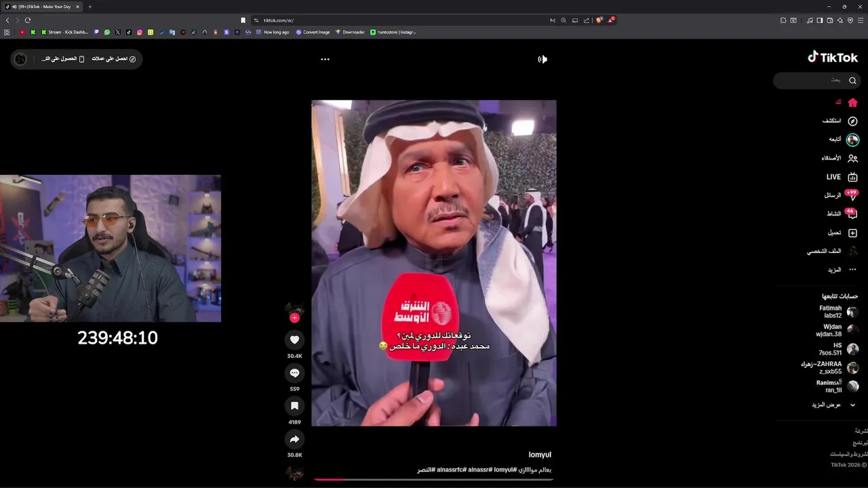This screenshot has width=868, height=488.
Task: Click the search magnifier icon
Action: click(x=852, y=80)
